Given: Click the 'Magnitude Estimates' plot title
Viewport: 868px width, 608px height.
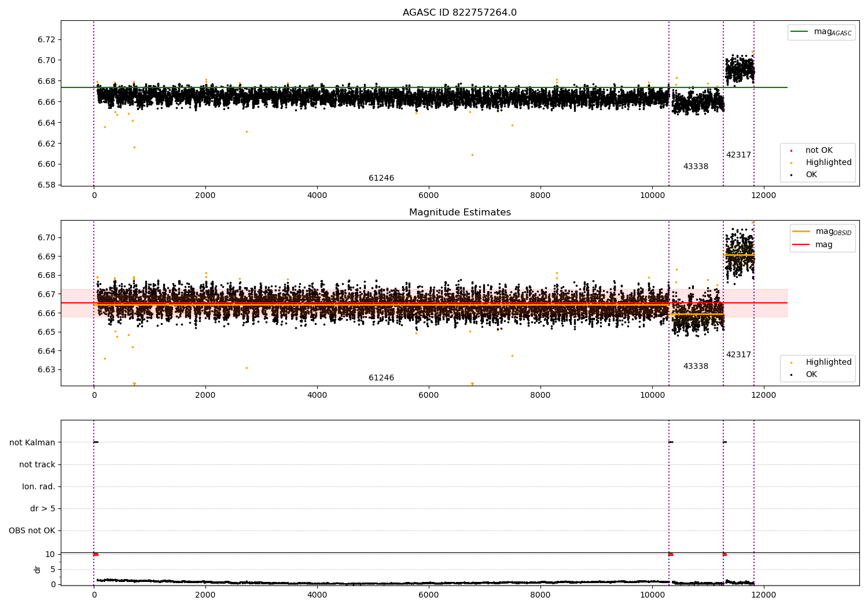Looking at the screenshot, I should [459, 213].
